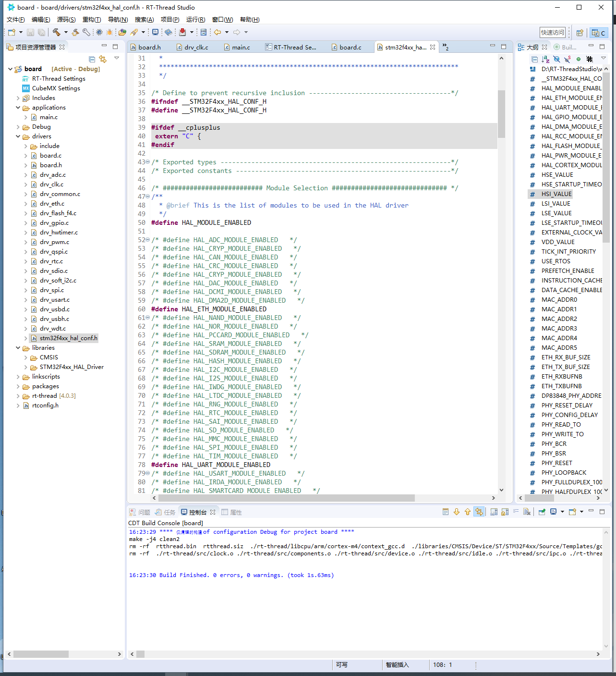The height and width of the screenshot is (676, 616).
Task: Collapse the applications folder
Action: pyautogui.click(x=18, y=108)
